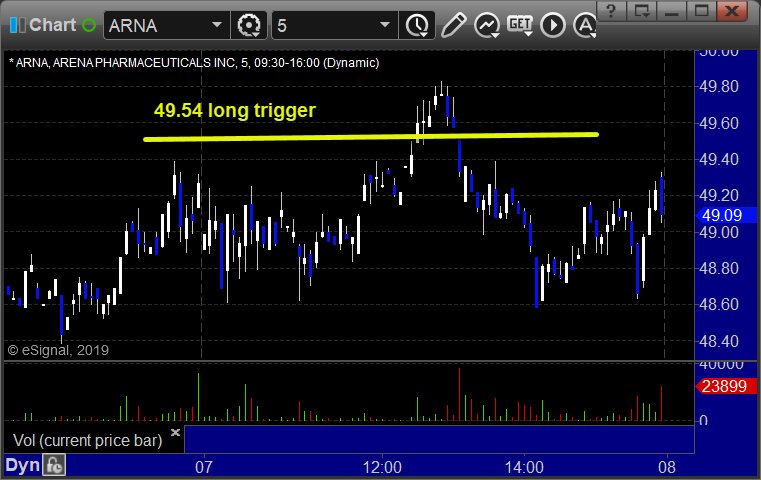Image resolution: width=761 pixels, height=480 pixels.
Task: Click the help question mark button
Action: [x=611, y=11]
